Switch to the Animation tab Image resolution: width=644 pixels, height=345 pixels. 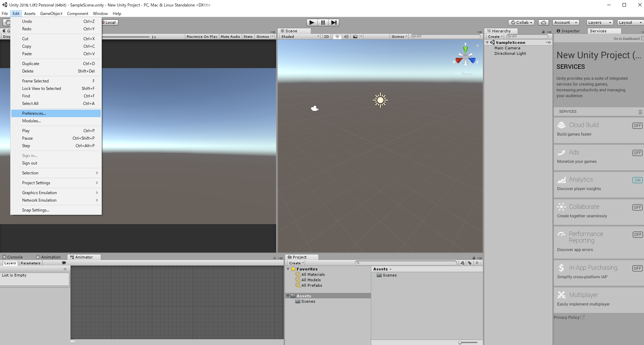click(x=48, y=257)
